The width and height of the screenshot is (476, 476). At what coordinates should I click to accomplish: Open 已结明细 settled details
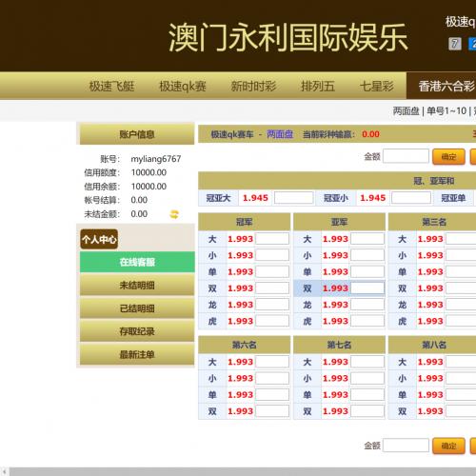137,308
